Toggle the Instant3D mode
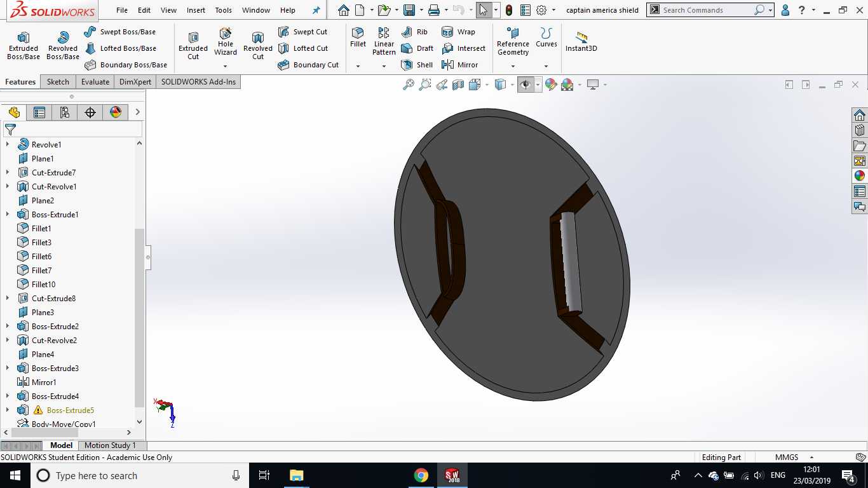Viewport: 868px width, 488px height. tap(581, 42)
